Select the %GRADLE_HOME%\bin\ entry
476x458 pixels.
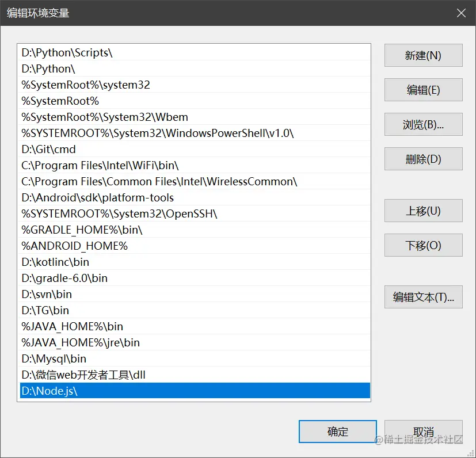point(195,230)
